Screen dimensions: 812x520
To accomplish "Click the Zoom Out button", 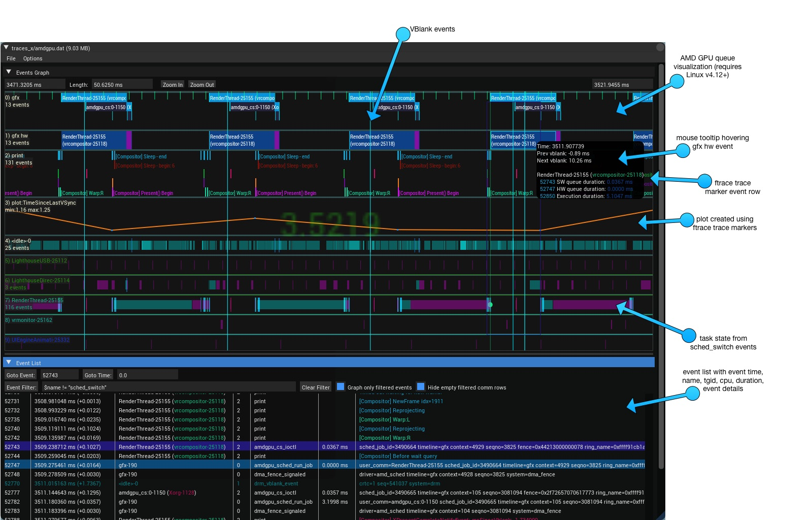I will coord(202,85).
